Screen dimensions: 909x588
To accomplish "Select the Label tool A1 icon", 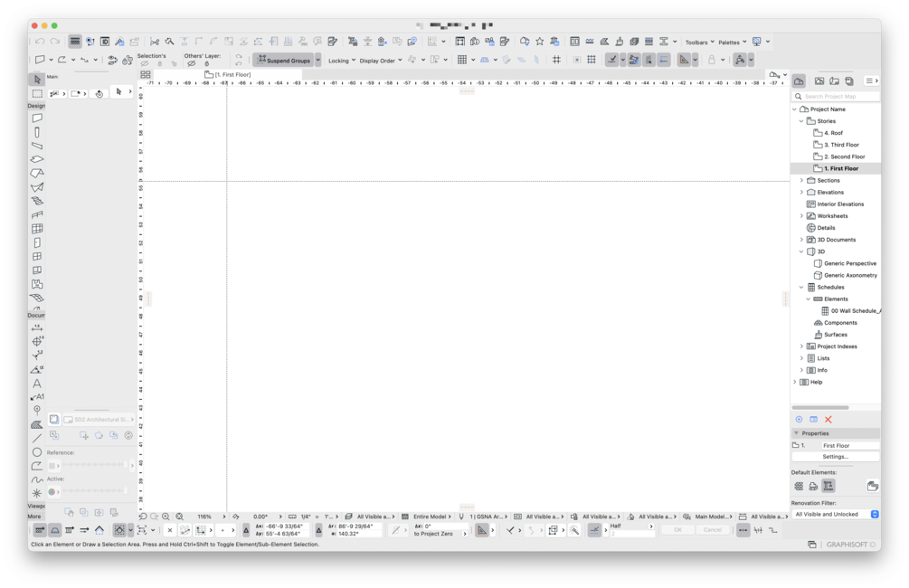I will pos(37,397).
